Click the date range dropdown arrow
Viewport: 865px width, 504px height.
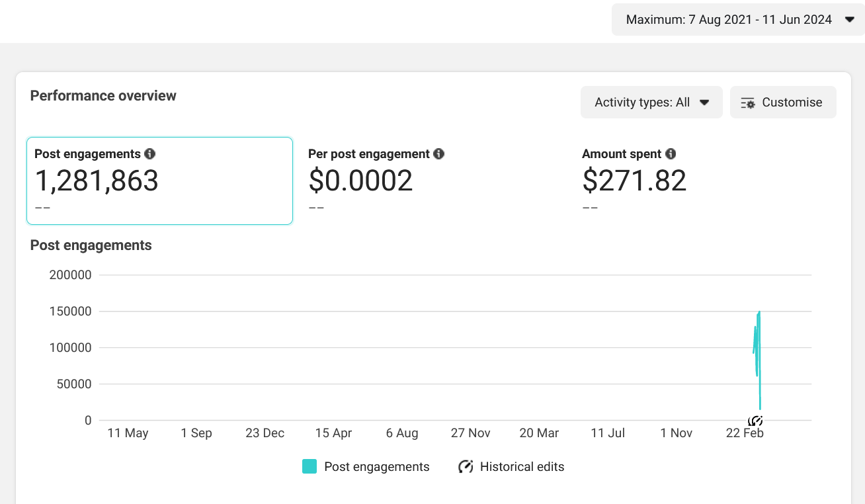(850, 20)
